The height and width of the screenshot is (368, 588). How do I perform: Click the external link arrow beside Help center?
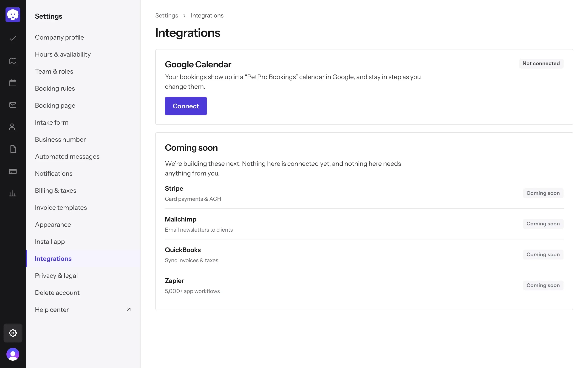click(129, 310)
